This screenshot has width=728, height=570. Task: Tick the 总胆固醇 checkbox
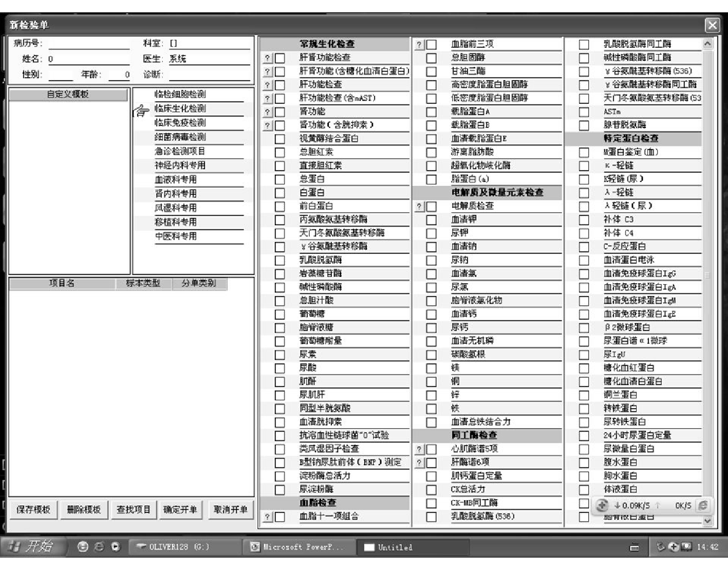(x=432, y=58)
